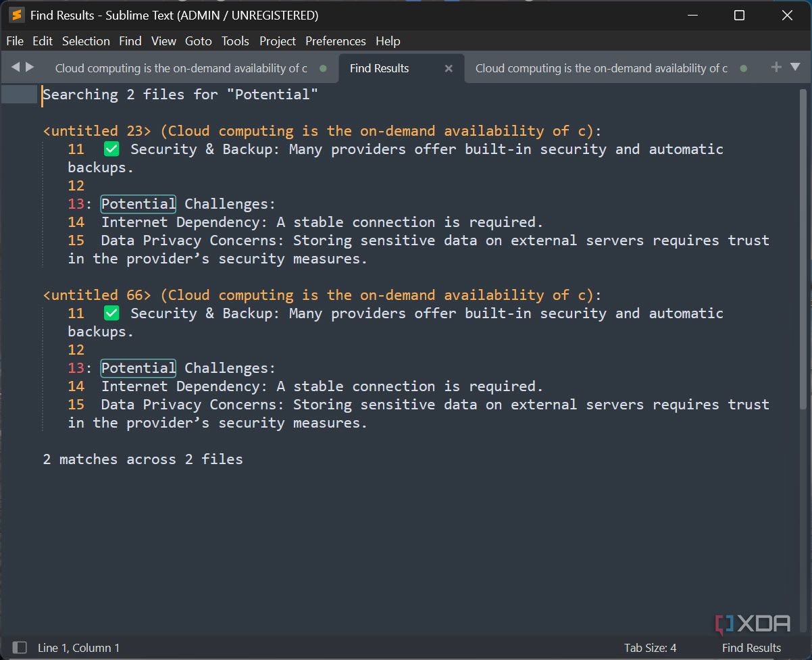Image resolution: width=812 pixels, height=660 pixels.
Task: Switch to the first Cloud computing tab
Action: coord(181,68)
